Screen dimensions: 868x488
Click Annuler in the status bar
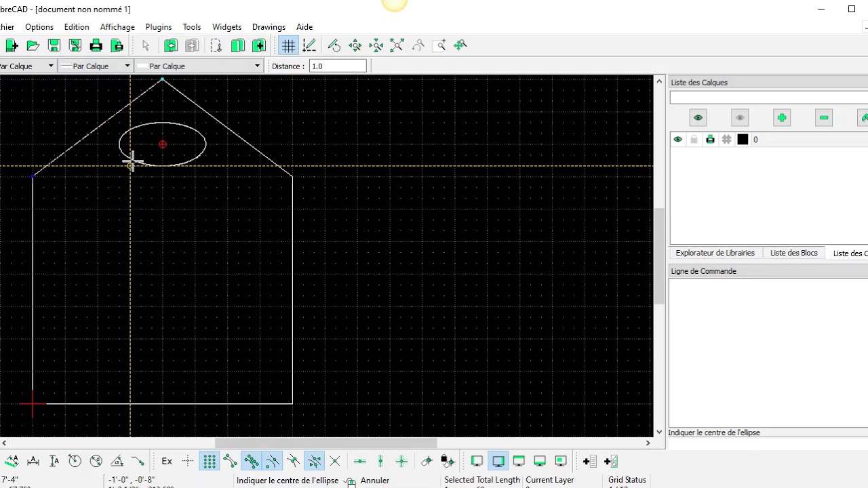[x=375, y=481]
